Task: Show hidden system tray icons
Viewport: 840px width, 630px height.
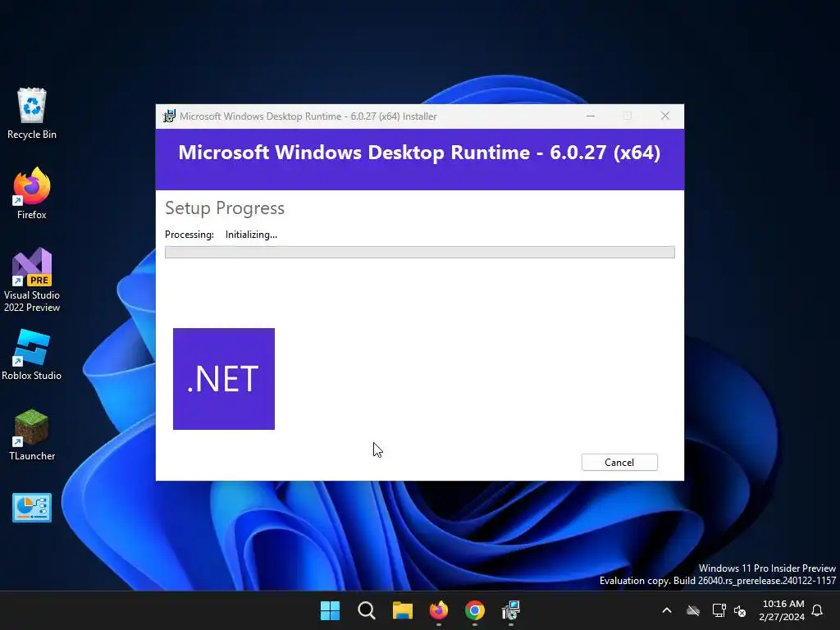Action: point(667,610)
